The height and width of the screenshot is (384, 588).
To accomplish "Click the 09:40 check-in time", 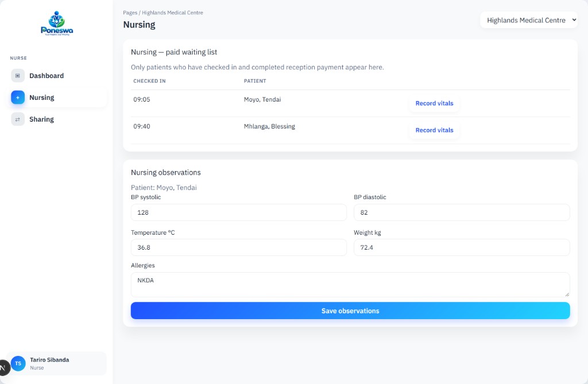I will (x=142, y=126).
